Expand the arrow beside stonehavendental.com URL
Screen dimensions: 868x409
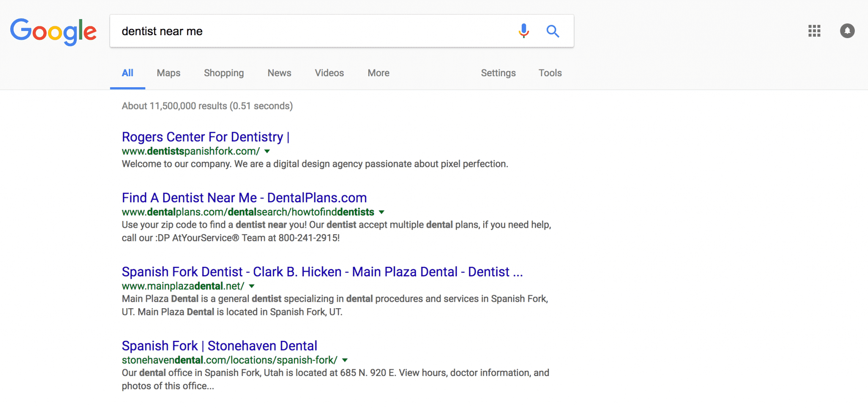click(345, 360)
